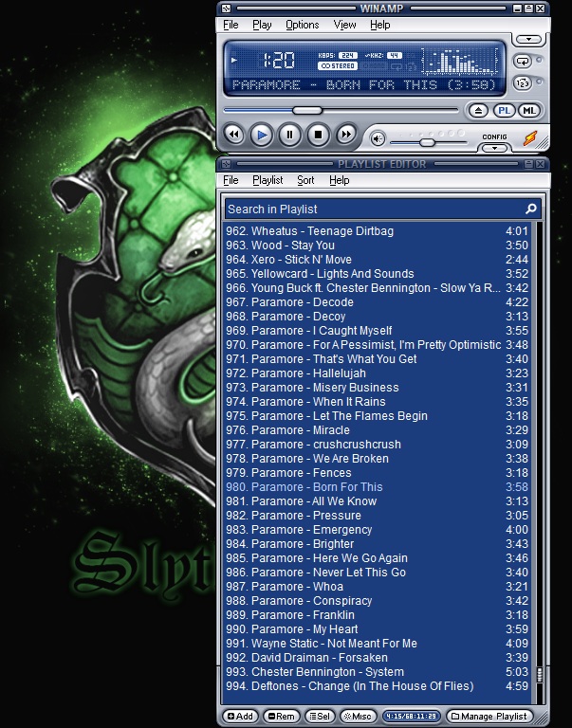Click the search magnifier icon in playlist
The image size is (572, 728).
click(530, 209)
